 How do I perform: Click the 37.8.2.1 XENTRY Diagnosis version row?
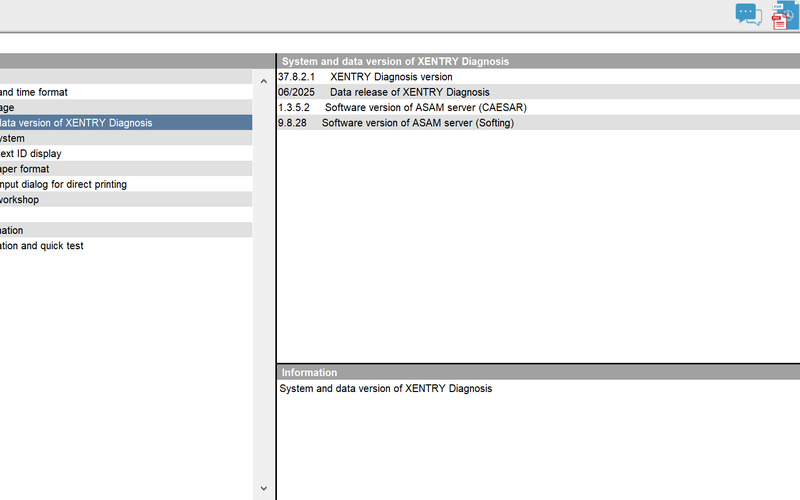click(x=538, y=77)
